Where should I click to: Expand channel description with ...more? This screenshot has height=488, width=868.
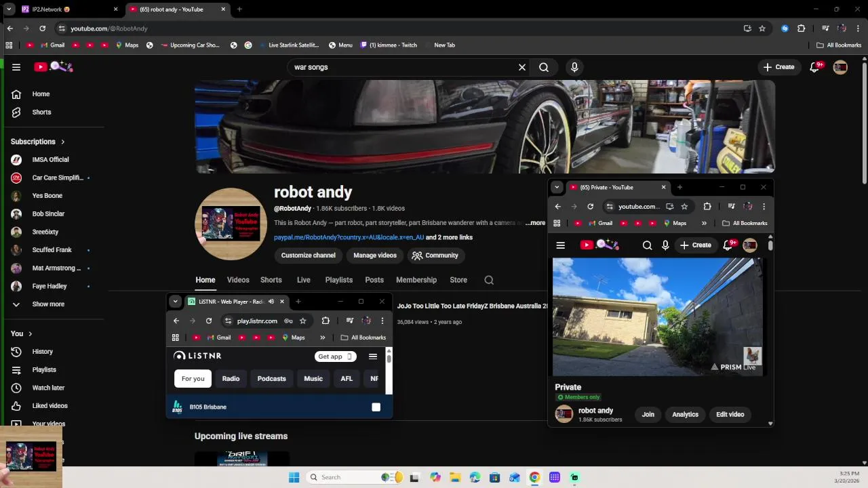535,223
